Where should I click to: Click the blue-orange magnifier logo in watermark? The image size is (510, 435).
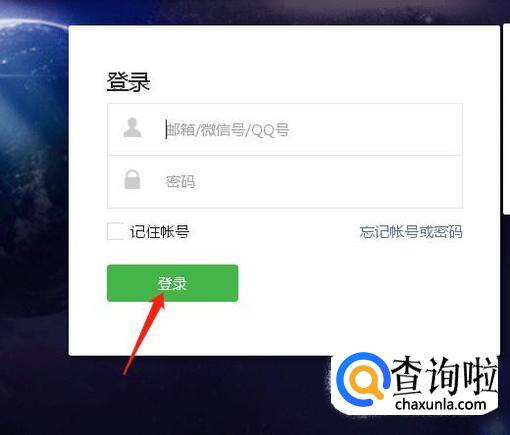[363, 379]
